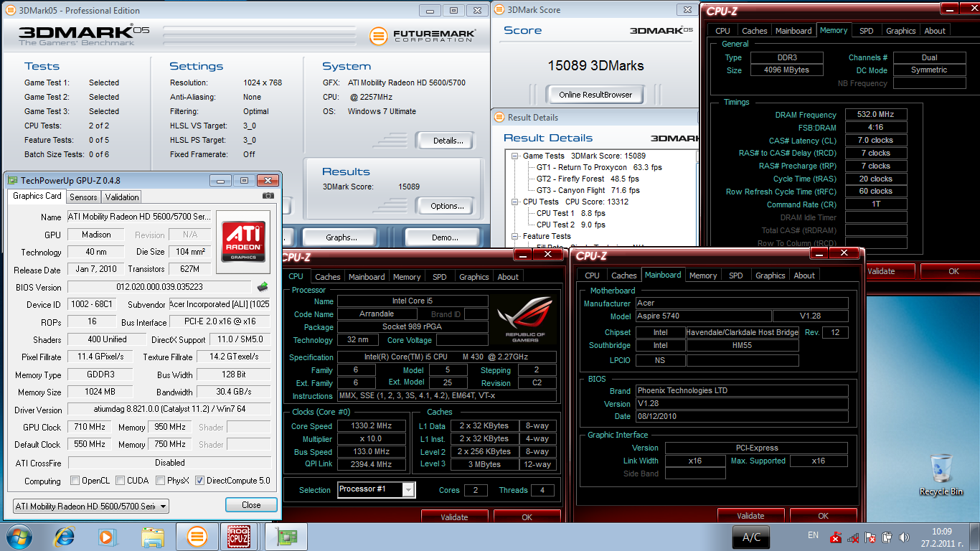Uncheck the DirectCompute 5.0 checkbox
Viewport: 980px width, 551px height.
(200, 481)
